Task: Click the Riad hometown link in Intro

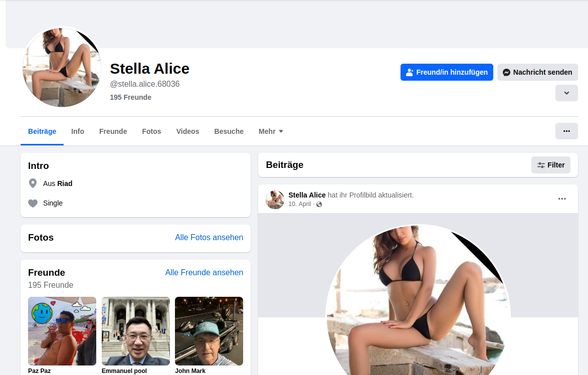Action: [65, 183]
